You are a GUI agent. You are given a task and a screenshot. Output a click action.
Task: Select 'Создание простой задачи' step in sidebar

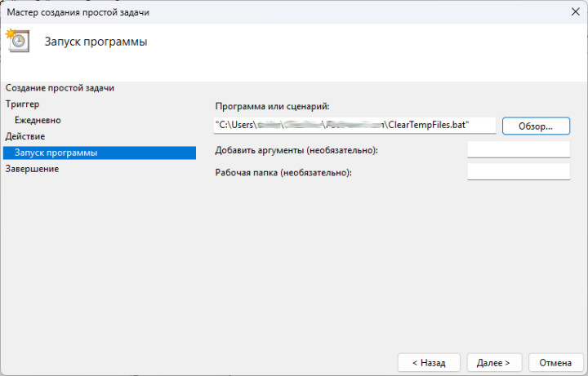(60, 87)
